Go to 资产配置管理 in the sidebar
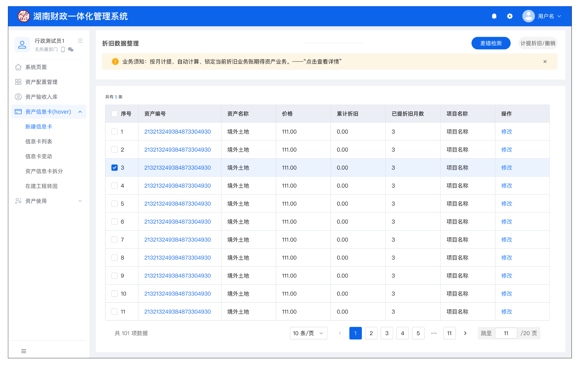Screen dimensions: 588x367 tap(41, 82)
